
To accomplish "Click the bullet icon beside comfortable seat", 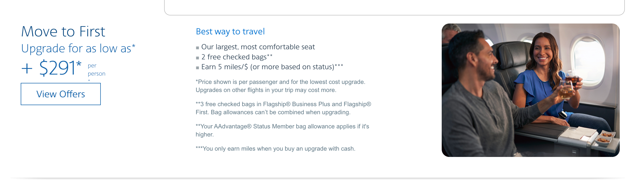I will [x=197, y=48].
